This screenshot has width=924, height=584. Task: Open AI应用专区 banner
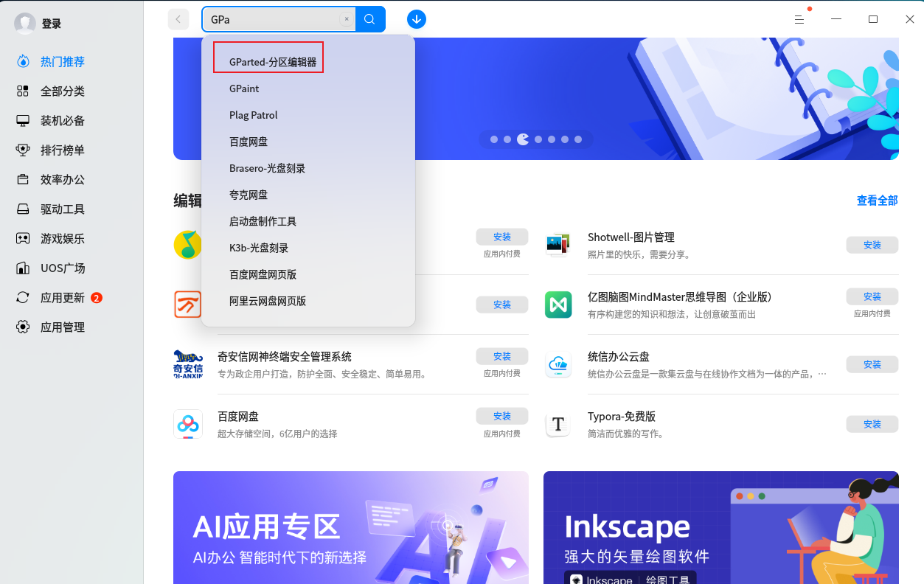tap(351, 527)
